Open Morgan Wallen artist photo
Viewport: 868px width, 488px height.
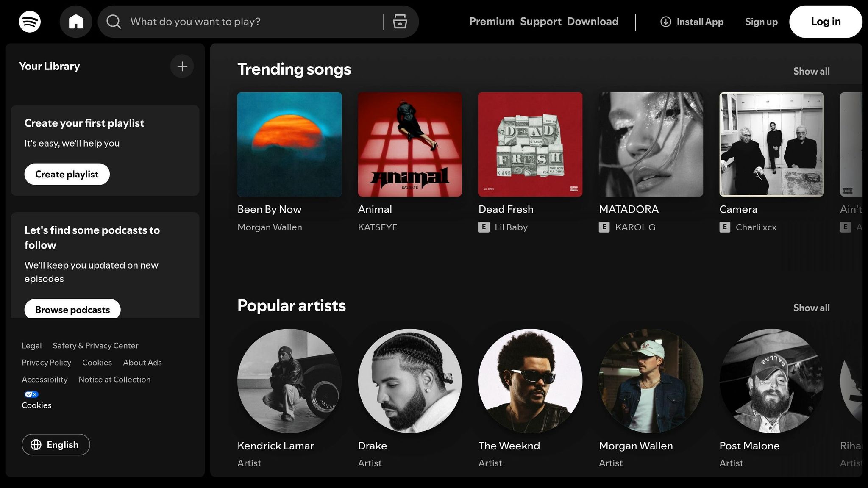coord(651,381)
